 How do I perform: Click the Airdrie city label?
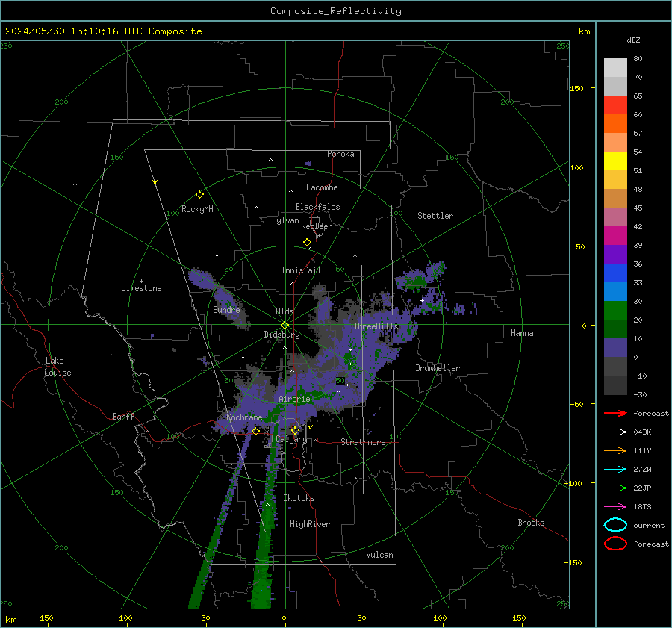pyautogui.click(x=294, y=399)
